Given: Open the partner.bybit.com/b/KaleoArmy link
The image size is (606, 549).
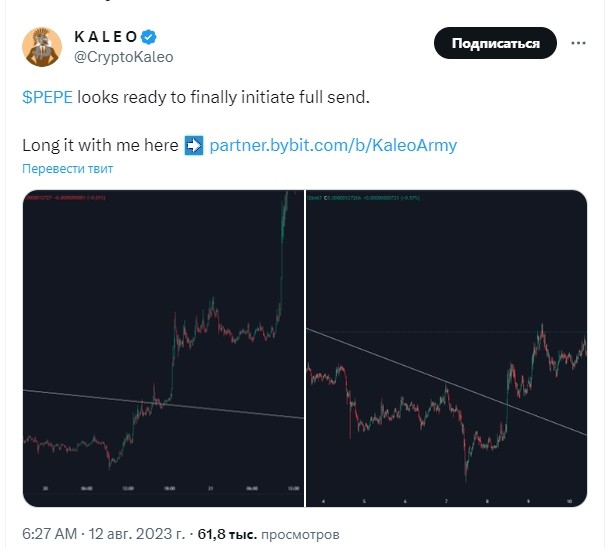Looking at the screenshot, I should coord(333,146).
